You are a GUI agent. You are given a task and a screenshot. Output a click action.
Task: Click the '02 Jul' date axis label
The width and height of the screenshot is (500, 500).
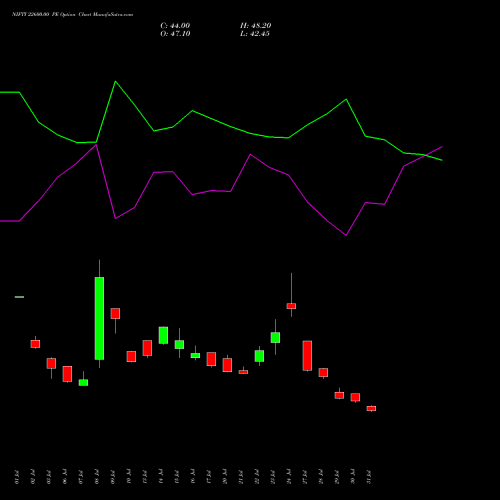(33, 477)
